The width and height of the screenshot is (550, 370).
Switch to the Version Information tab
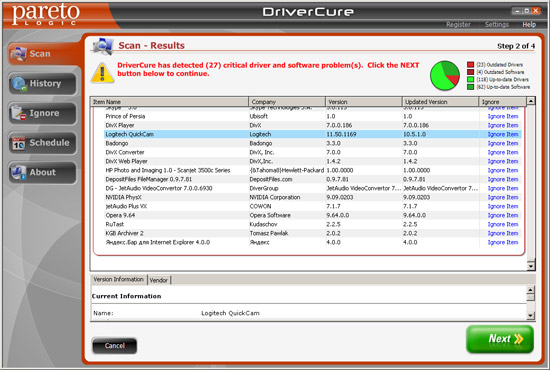[x=119, y=280]
